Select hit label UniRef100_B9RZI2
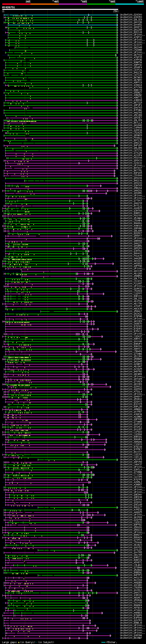The height and width of the screenshot is (644, 146). (131, 557)
